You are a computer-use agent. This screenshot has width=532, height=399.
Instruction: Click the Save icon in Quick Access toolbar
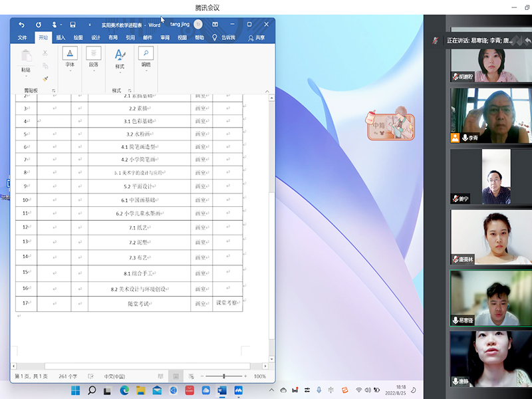pyautogui.click(x=72, y=25)
